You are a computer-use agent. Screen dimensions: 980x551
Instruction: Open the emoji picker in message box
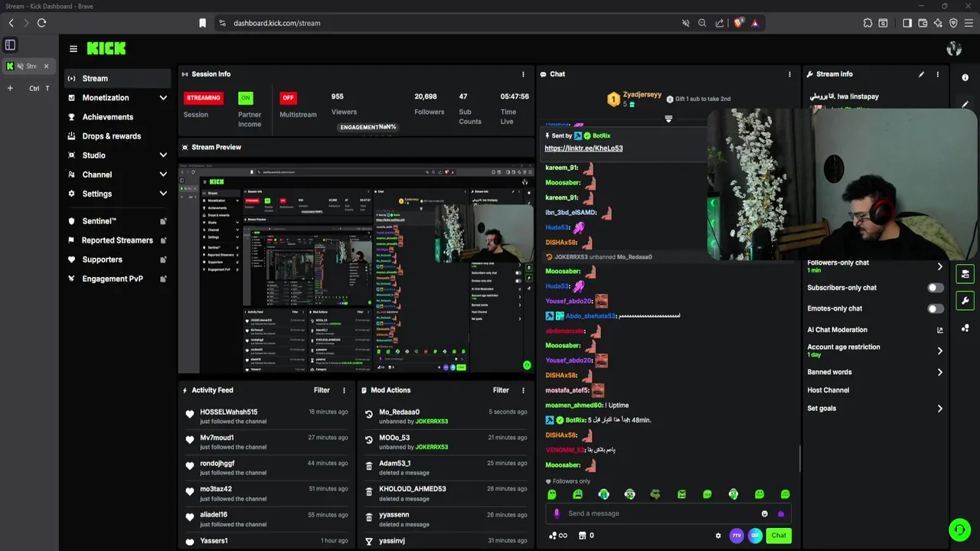pos(764,514)
